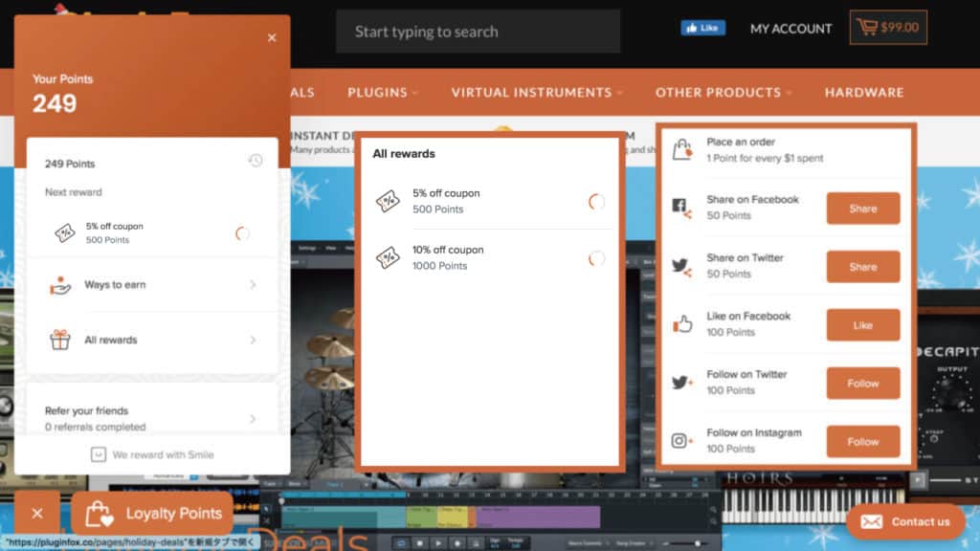
Task: Select the Hardware menu item
Action: pyautogui.click(x=864, y=93)
